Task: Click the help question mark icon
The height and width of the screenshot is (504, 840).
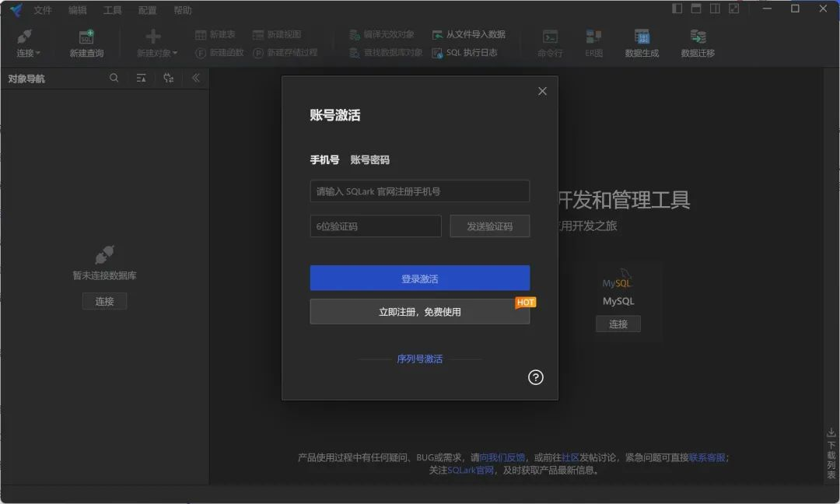Action: 536,377
